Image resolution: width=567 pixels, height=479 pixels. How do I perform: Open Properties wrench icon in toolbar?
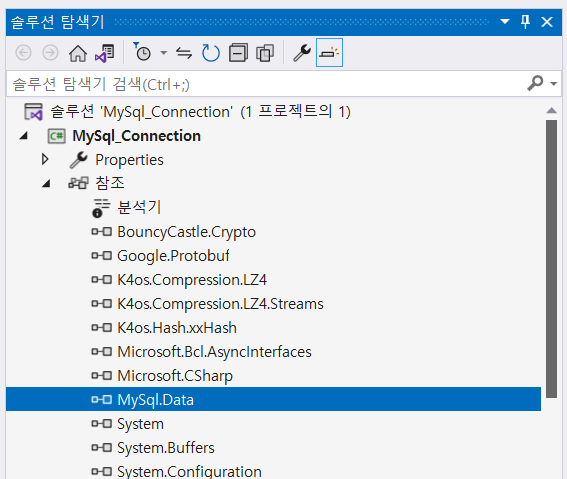click(x=302, y=53)
